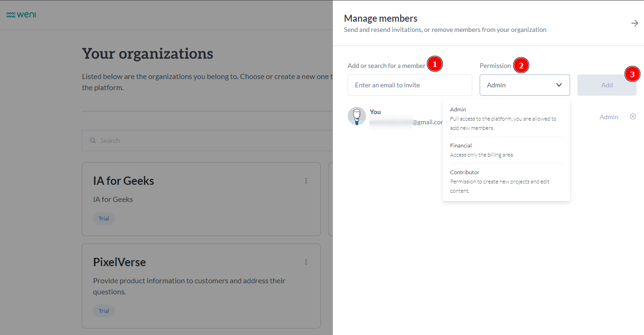
Task: Click red step marker number 1
Action: point(435,65)
